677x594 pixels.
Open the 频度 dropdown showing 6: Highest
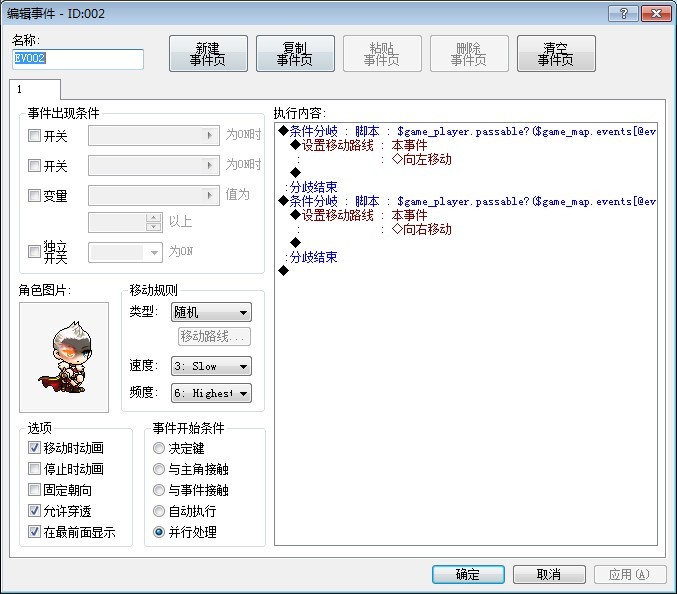pos(211,393)
